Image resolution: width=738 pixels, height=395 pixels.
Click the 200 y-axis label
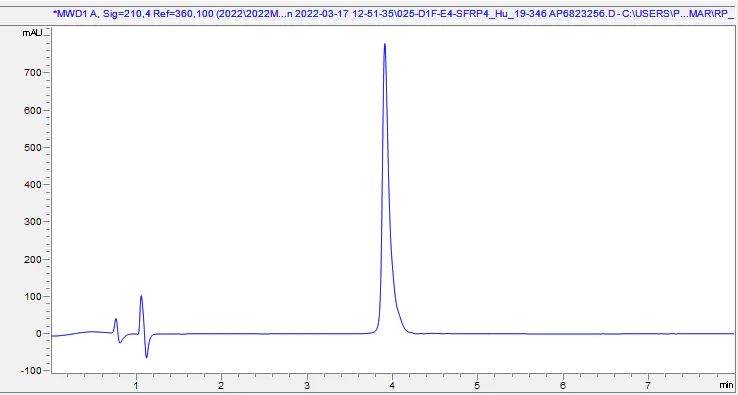(33, 259)
